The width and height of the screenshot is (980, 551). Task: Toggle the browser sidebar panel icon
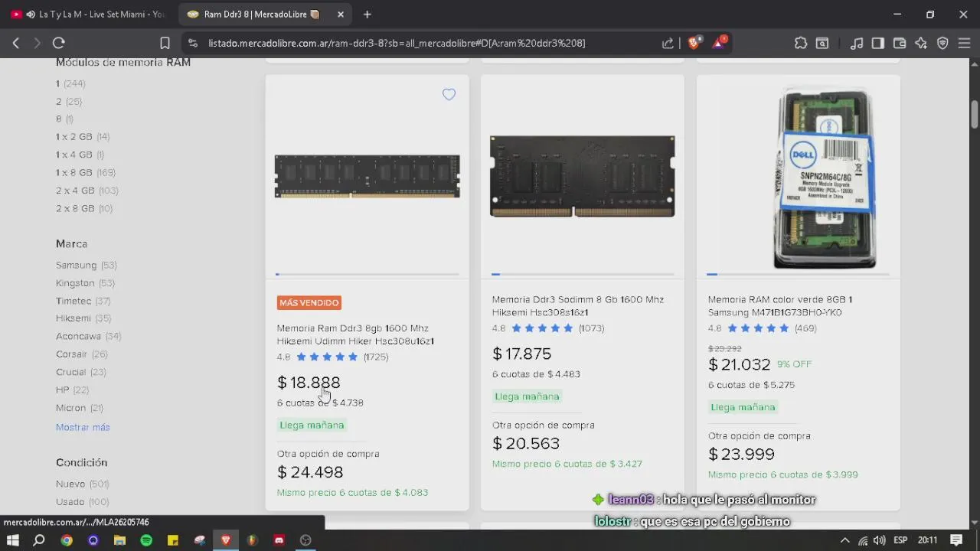tap(878, 43)
